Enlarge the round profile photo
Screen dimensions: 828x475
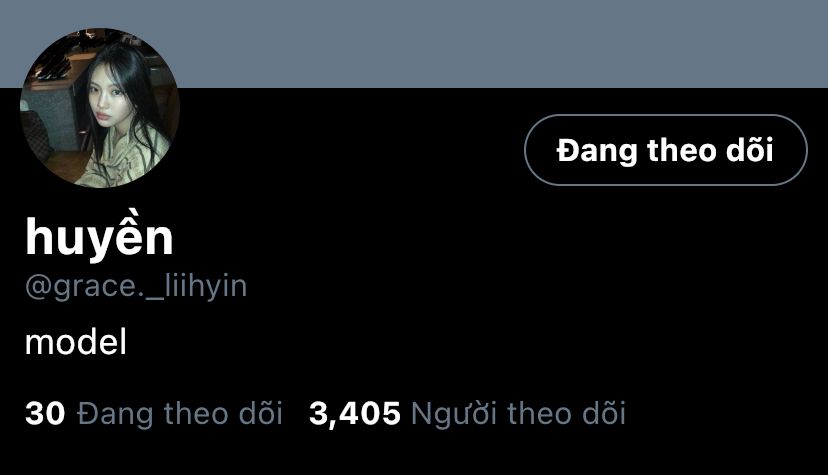pos(100,108)
